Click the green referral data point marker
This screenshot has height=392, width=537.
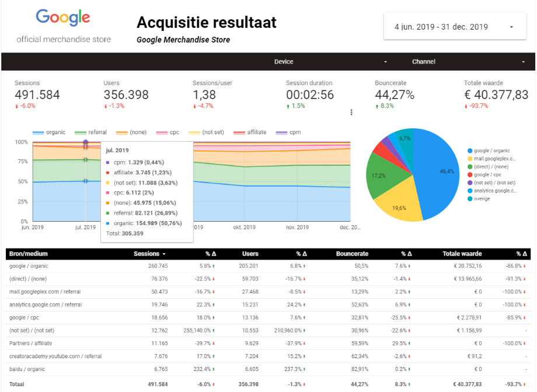point(86,159)
